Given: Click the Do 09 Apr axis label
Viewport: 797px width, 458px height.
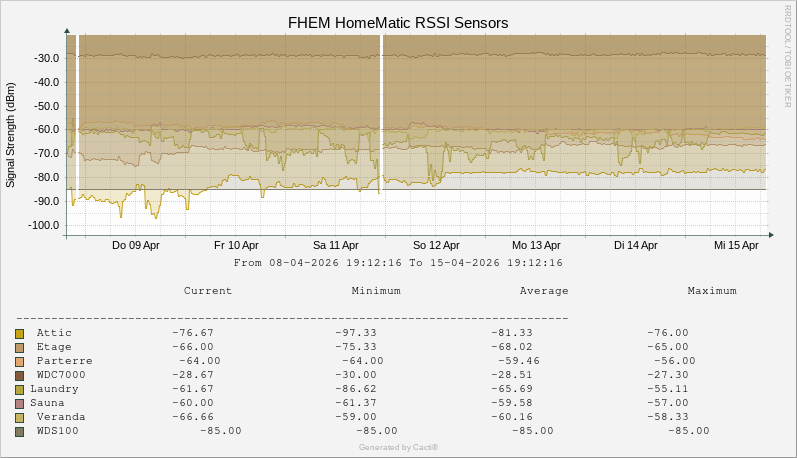Looking at the screenshot, I should click(136, 245).
